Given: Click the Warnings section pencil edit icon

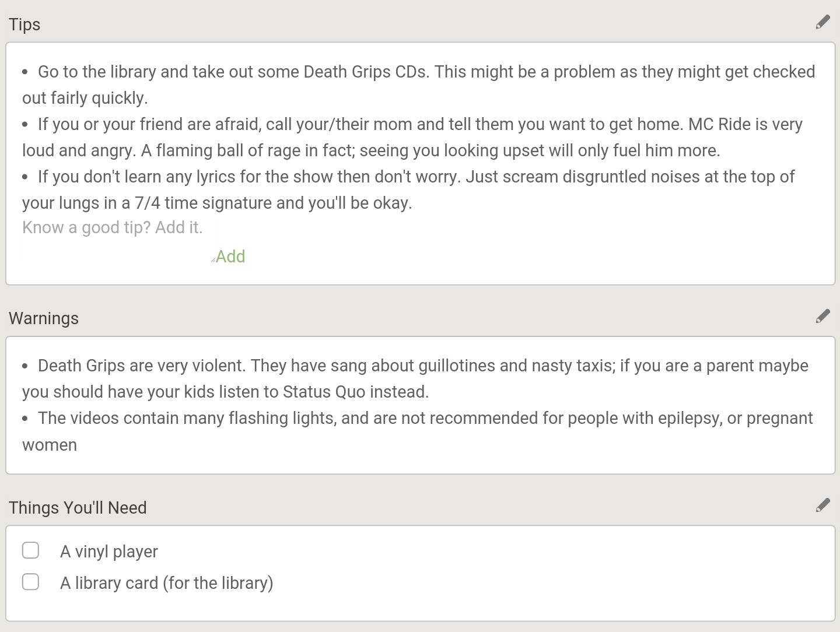Looking at the screenshot, I should [822, 317].
